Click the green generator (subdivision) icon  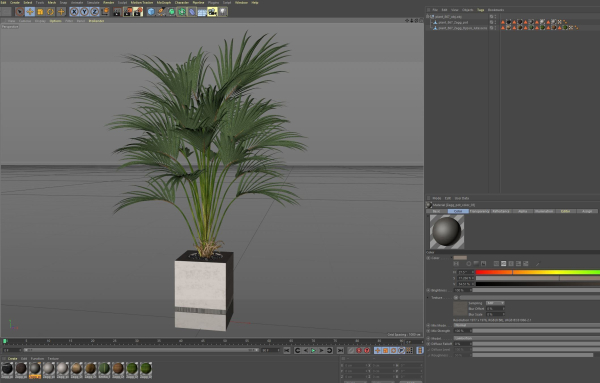tap(171, 12)
